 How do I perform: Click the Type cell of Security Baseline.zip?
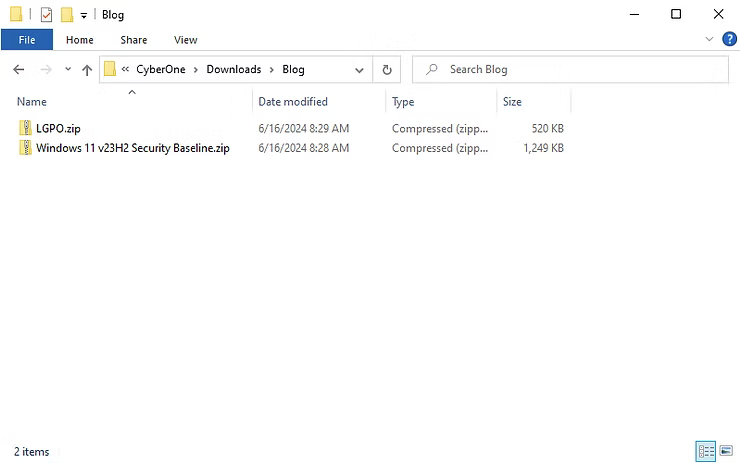[440, 148]
